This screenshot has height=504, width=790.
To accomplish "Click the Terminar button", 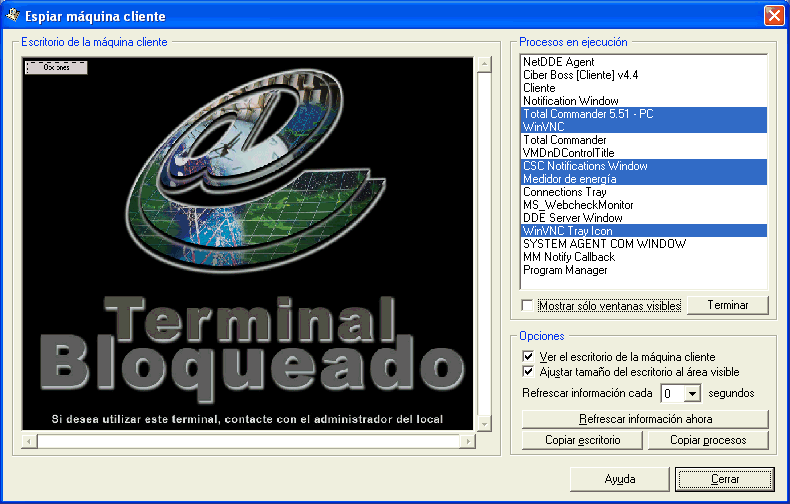I will point(728,305).
